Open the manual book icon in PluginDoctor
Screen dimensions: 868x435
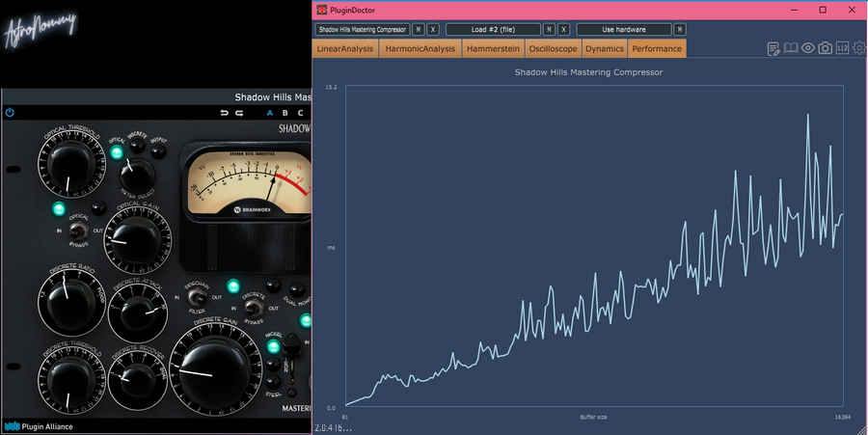click(791, 48)
